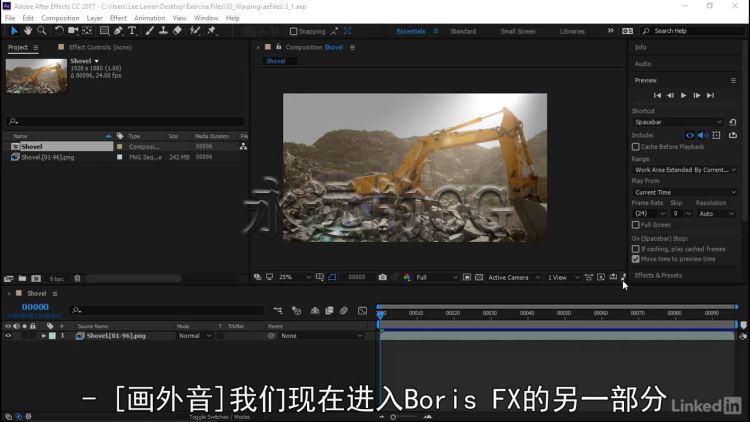Click the Play button in Preview
The image size is (750, 422).
tap(684, 96)
